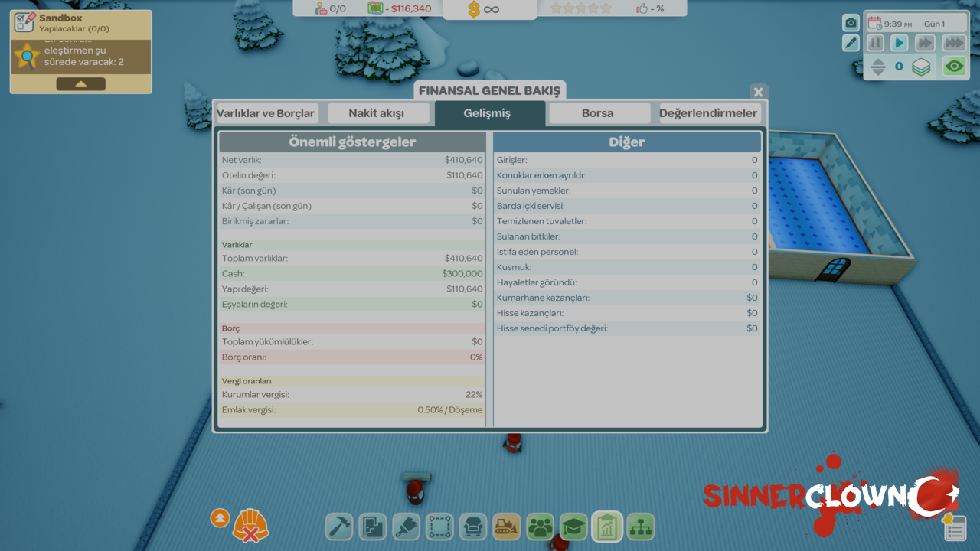Screen dimensions: 980x551
Task: Click the Kurumlar vergisi 22% row
Action: (x=352, y=394)
